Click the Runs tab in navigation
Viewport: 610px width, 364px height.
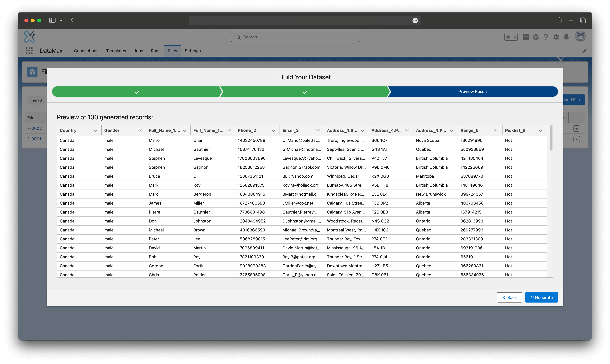click(x=155, y=51)
